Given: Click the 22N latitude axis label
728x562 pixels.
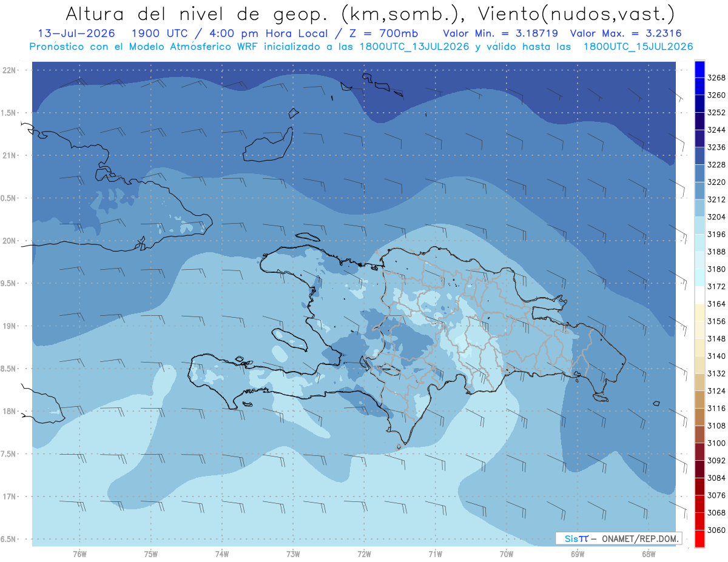Looking at the screenshot, I should tap(9, 70).
